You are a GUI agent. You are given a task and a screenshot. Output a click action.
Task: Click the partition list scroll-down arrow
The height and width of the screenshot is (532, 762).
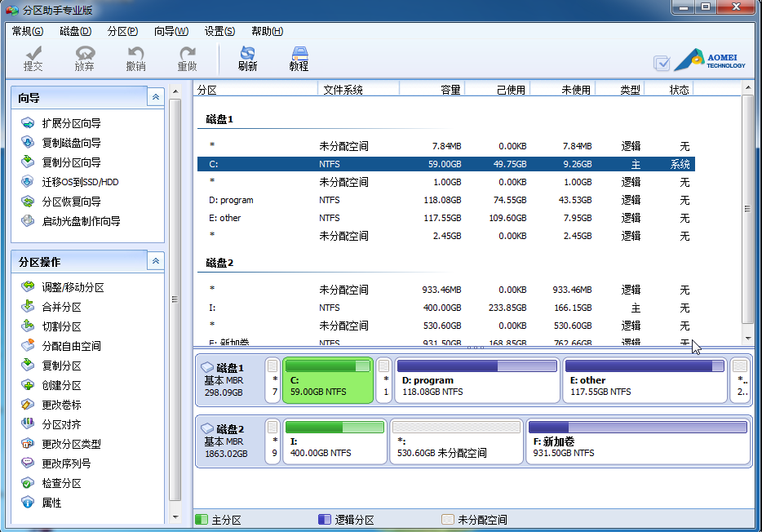click(747, 338)
